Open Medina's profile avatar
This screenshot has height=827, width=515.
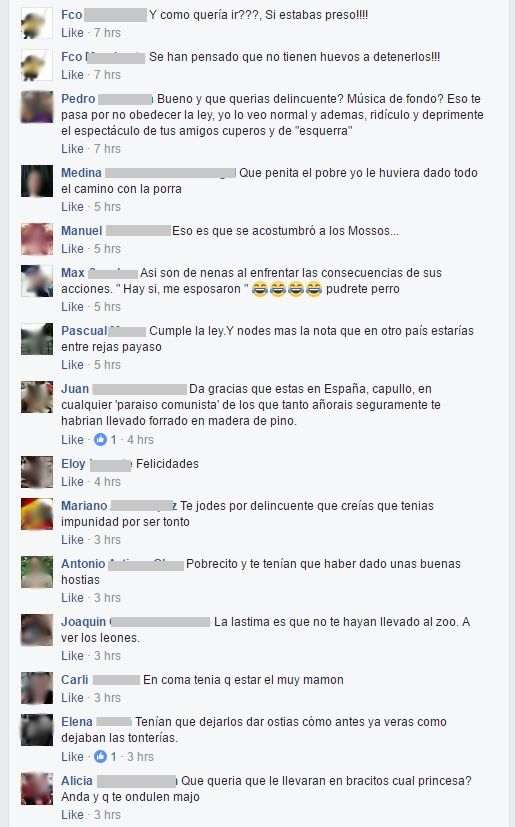tap(37, 181)
